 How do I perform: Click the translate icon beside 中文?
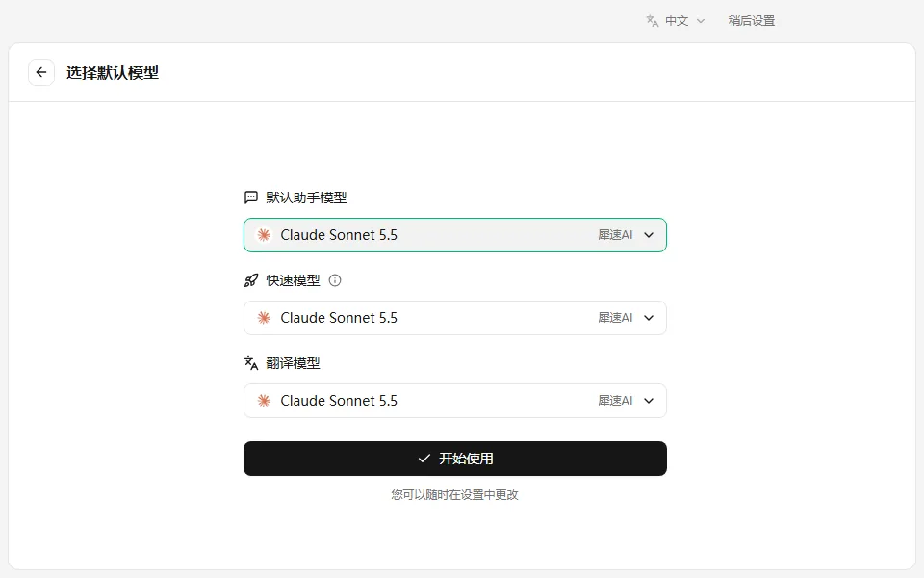coord(653,21)
